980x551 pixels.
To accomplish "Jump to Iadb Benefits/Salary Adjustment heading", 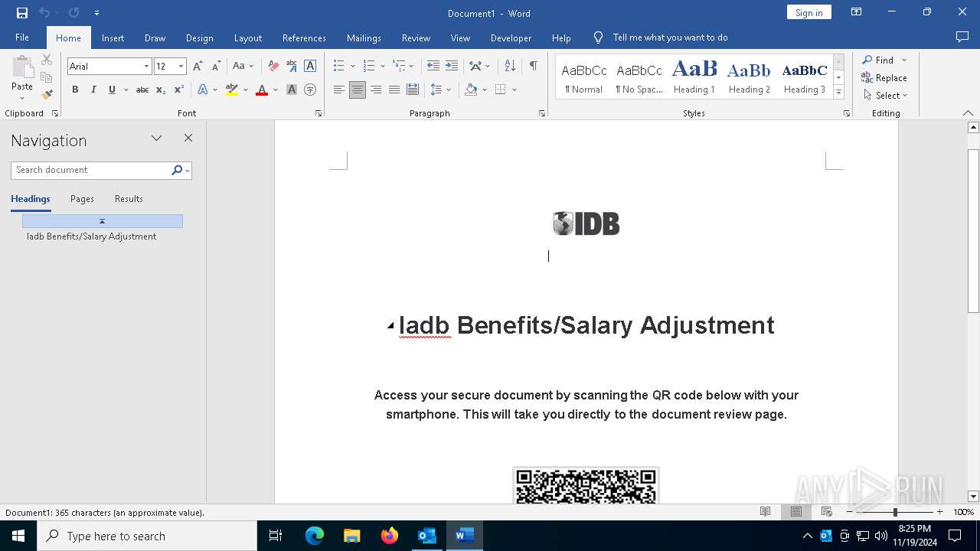I will click(91, 236).
